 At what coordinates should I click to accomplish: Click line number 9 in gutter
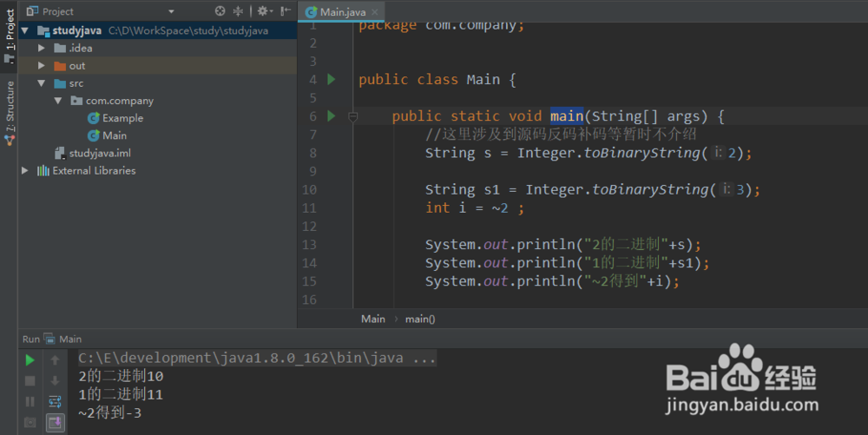pyautogui.click(x=312, y=172)
